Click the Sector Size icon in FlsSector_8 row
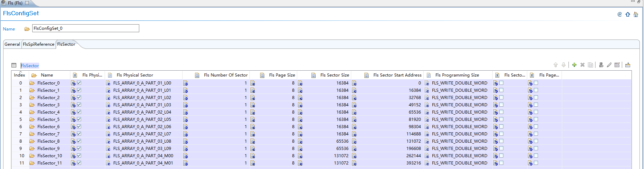The height and width of the screenshot is (169, 644). tap(300, 141)
